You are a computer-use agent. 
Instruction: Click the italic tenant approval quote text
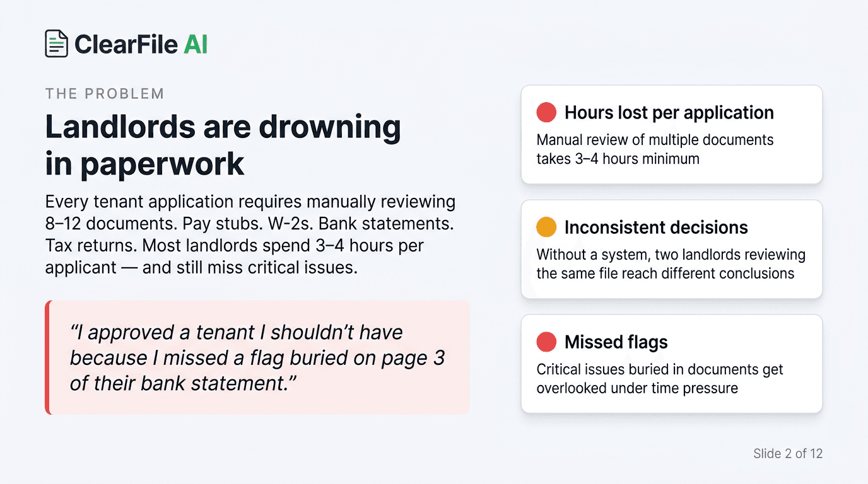tap(257, 357)
